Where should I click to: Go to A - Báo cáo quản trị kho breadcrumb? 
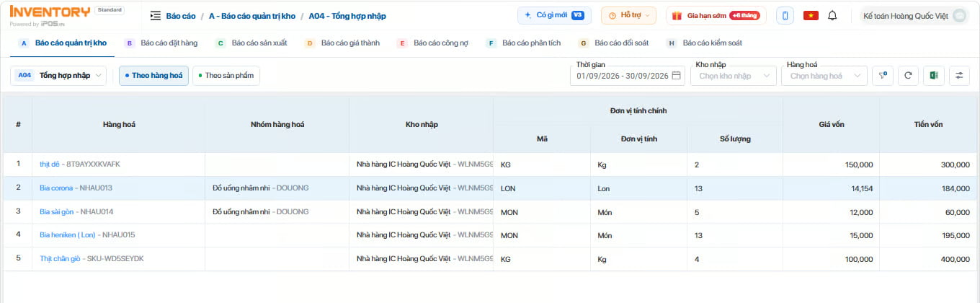click(x=252, y=16)
